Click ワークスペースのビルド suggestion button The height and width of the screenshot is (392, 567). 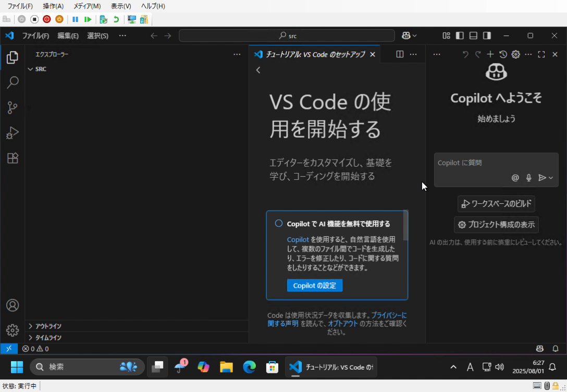coord(496,204)
